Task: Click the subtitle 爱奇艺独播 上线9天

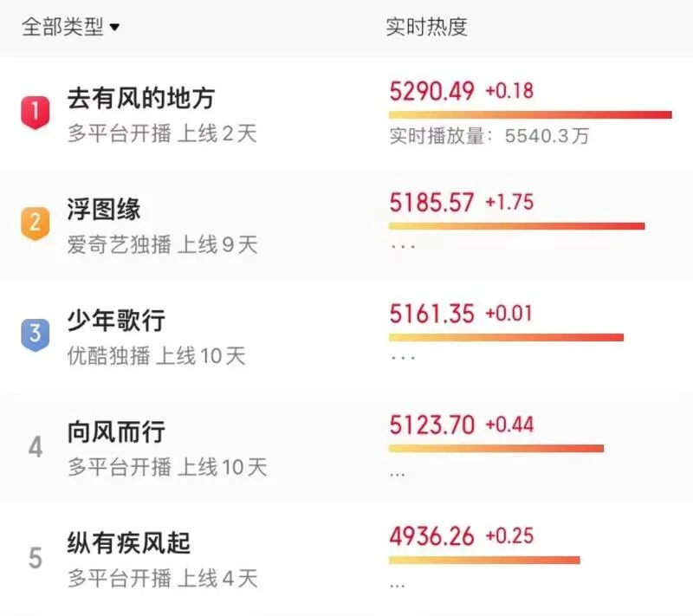Action: pos(162,245)
